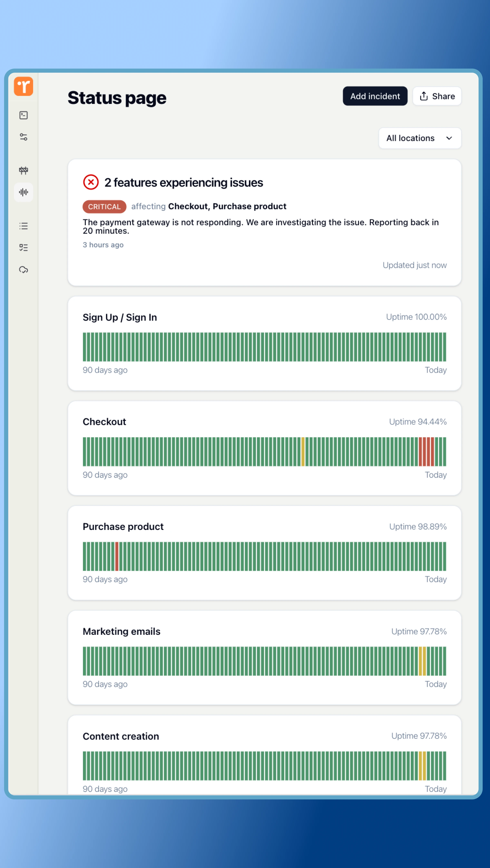Click the CRITICAL severity badge
The image size is (490, 868).
click(104, 207)
